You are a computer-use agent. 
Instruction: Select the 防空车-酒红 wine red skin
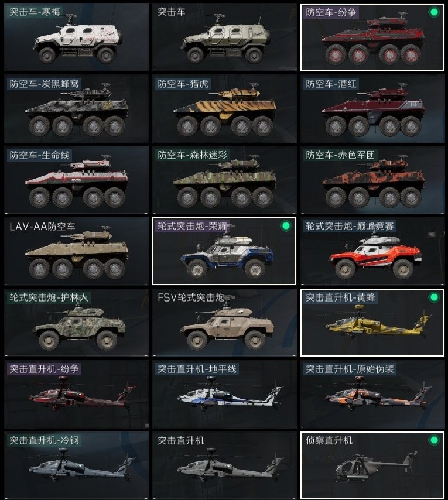[x=372, y=108]
